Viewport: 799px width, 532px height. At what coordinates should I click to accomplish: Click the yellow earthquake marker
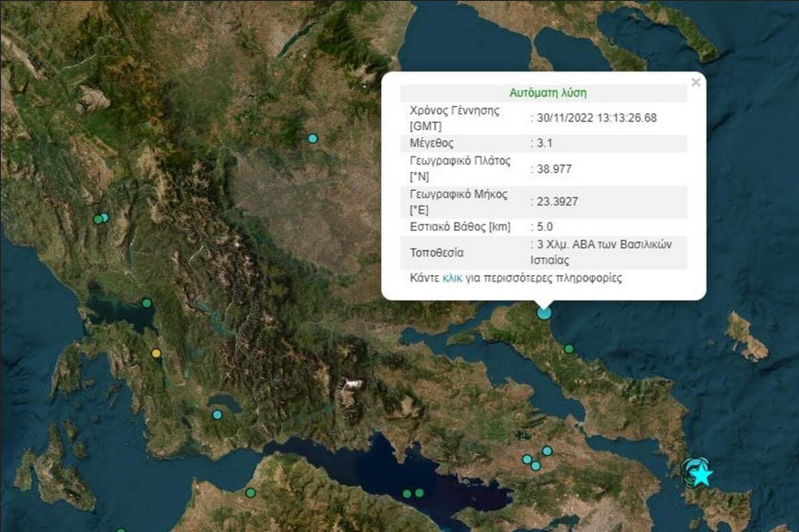(x=157, y=353)
